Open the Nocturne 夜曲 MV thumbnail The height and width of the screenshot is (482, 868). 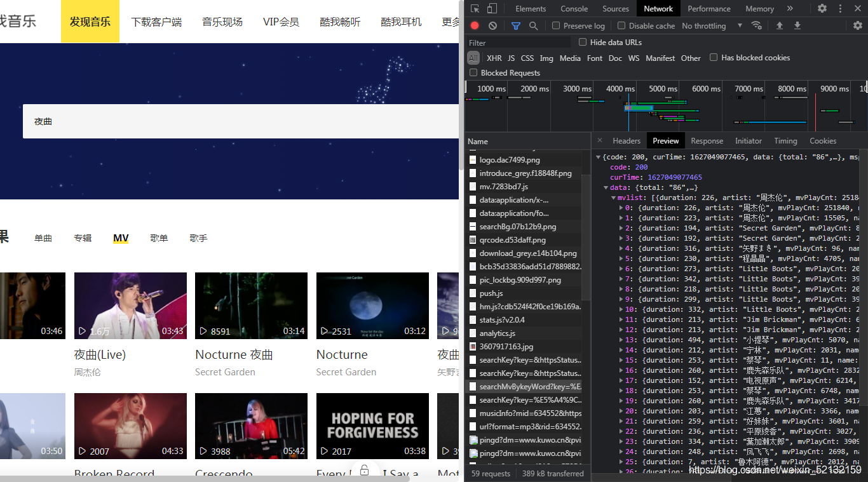(251, 305)
